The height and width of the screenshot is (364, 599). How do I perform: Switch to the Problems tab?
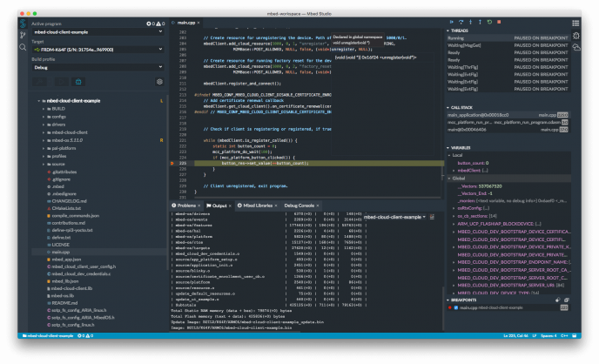point(189,206)
